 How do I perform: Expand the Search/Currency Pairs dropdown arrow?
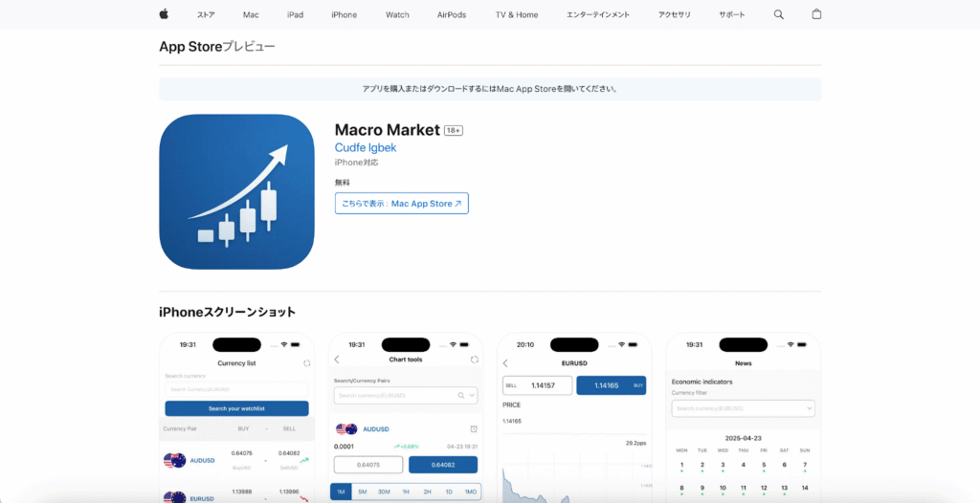473,396
